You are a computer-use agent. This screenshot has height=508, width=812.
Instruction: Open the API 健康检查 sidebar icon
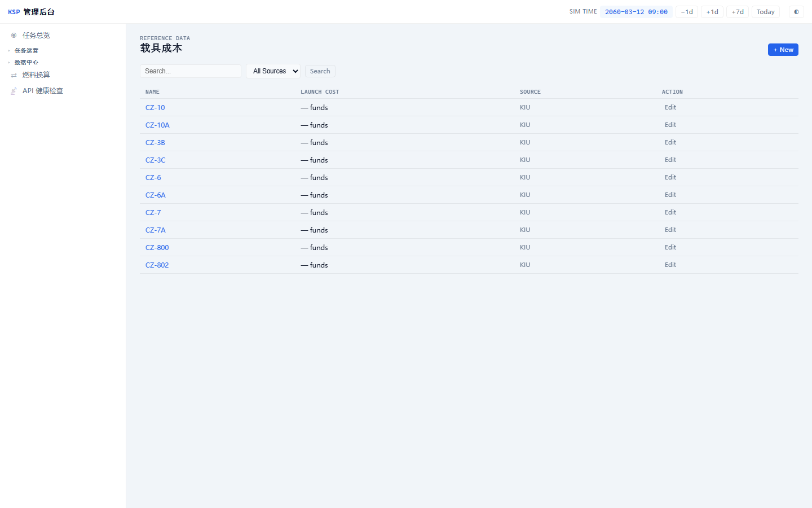[14, 91]
